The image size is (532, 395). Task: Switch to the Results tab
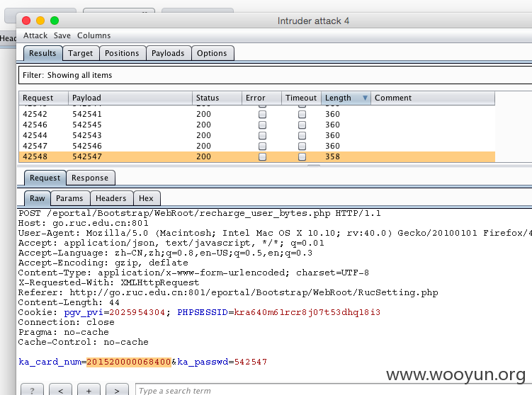click(x=43, y=53)
